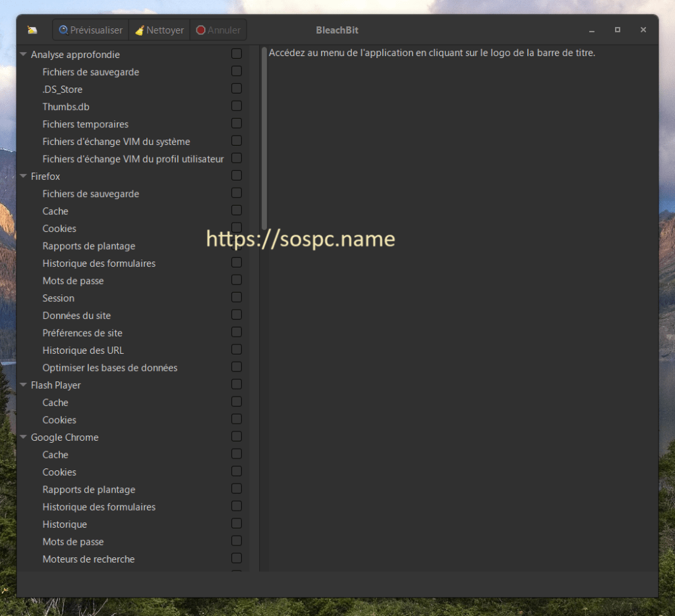Collapse the Google Chrome tree section
Viewport: 675px width, 616px height.
point(24,437)
